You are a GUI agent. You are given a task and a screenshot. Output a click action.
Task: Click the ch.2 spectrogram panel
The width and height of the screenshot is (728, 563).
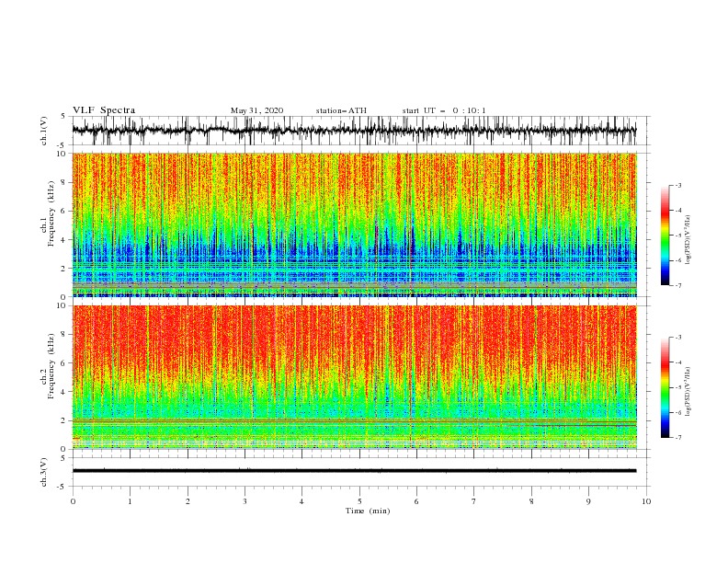pyautogui.click(x=354, y=377)
